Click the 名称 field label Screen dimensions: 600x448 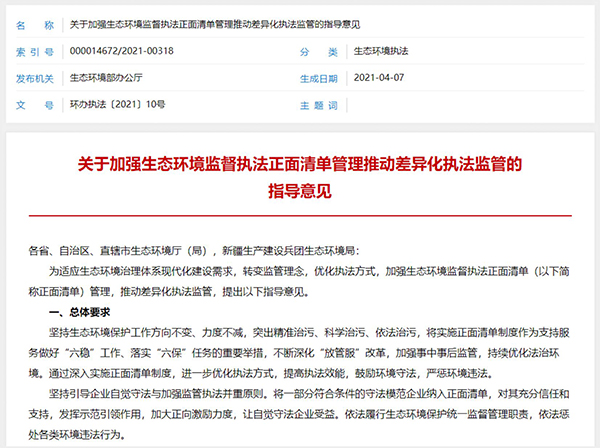tap(35, 22)
